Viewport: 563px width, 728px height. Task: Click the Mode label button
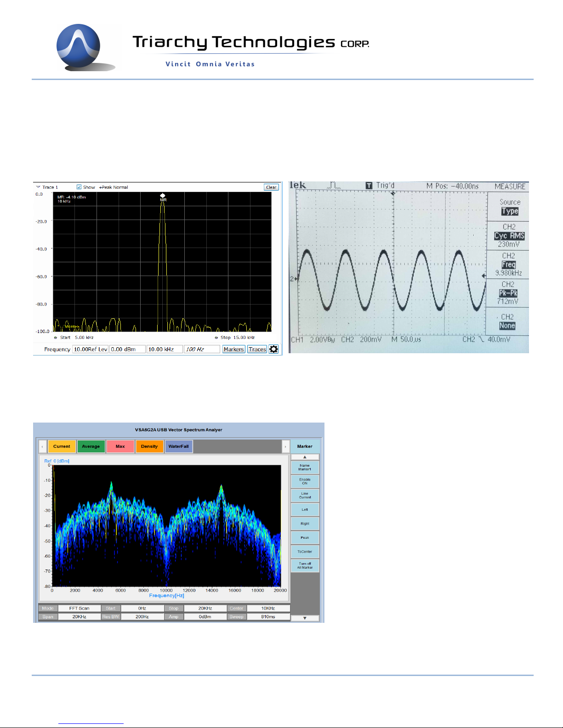[x=48, y=608]
